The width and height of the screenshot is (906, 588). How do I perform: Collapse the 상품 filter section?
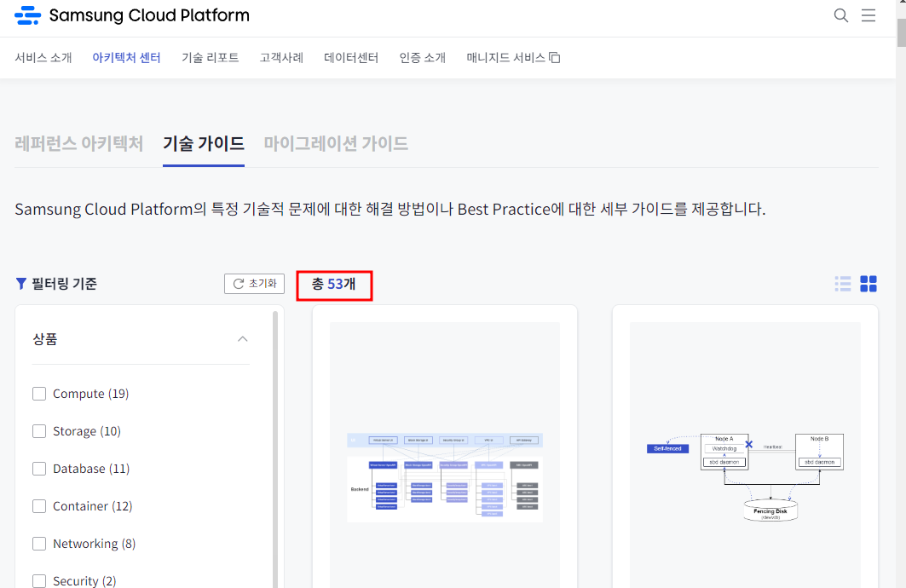243,339
